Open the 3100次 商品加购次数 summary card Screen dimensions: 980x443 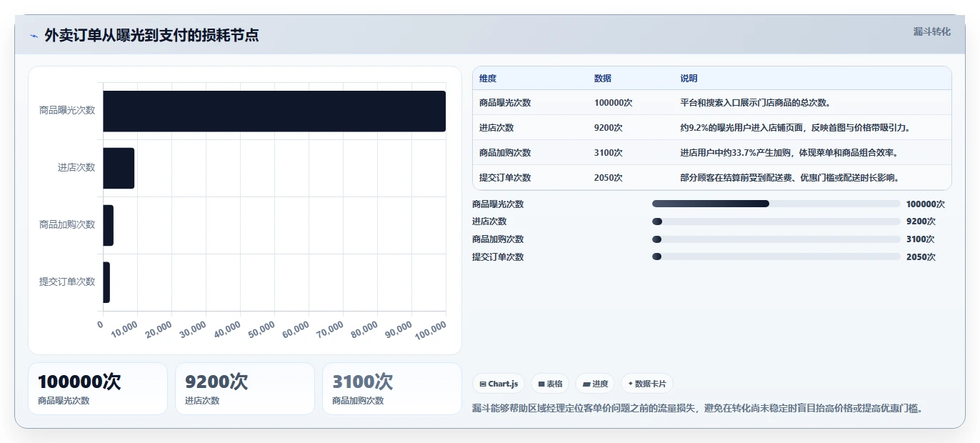coord(392,389)
